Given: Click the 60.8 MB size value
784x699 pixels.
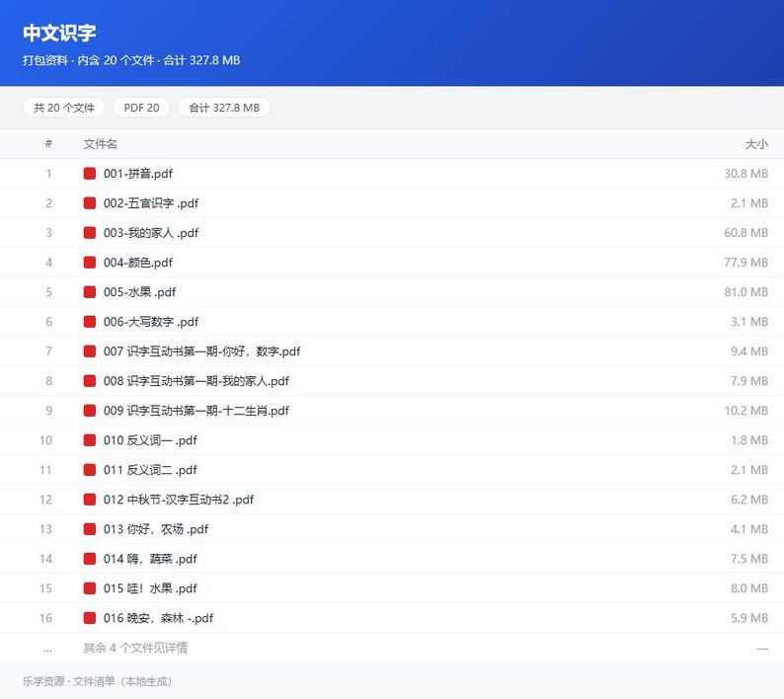Looking at the screenshot, I should point(746,232).
